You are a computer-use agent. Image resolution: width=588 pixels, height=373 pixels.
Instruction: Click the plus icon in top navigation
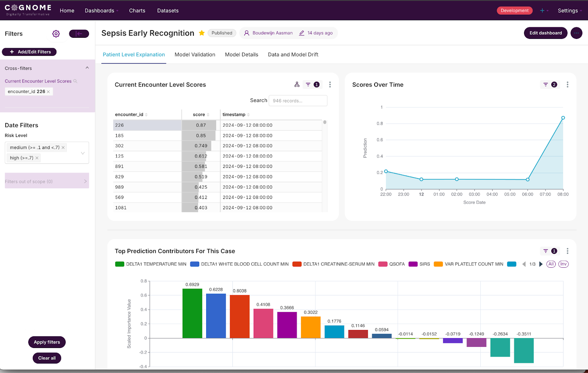tap(542, 11)
